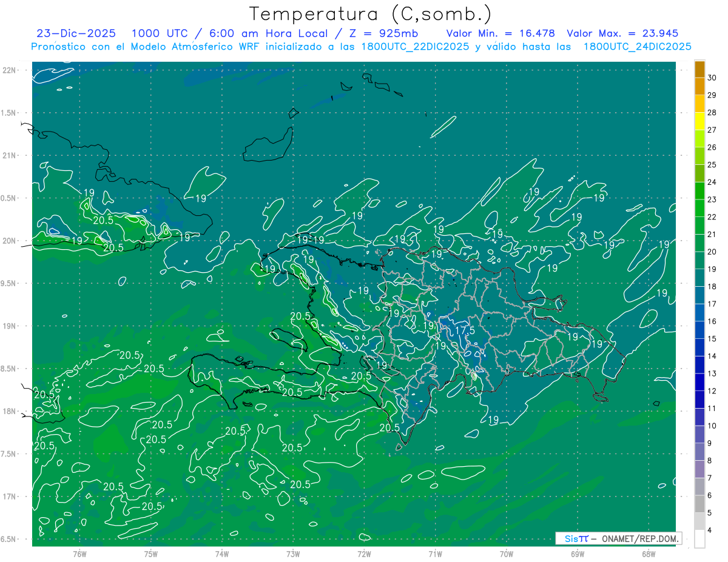Click the '4' value on the color scale

(x=710, y=530)
